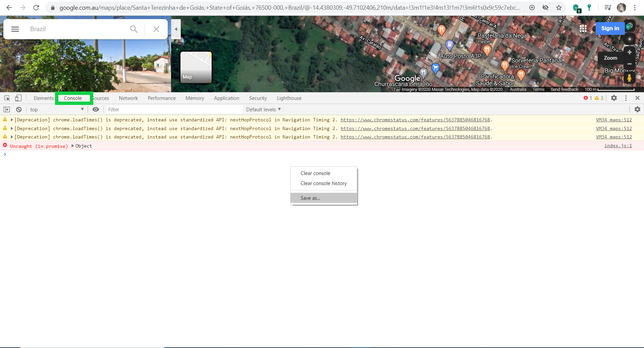Open first VM34 maps:512 source link
This screenshot has height=348, width=644.
(614, 120)
